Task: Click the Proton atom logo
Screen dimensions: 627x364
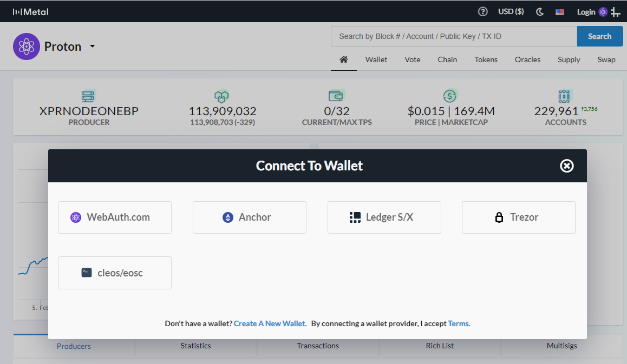Action: (x=26, y=46)
